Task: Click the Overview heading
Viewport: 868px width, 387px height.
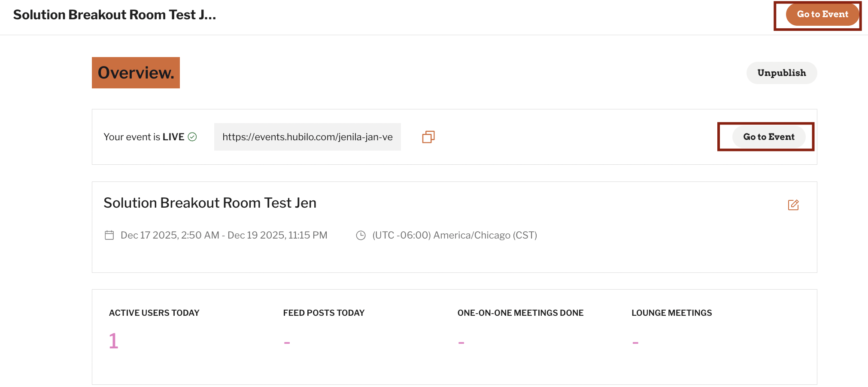Action: click(x=136, y=73)
